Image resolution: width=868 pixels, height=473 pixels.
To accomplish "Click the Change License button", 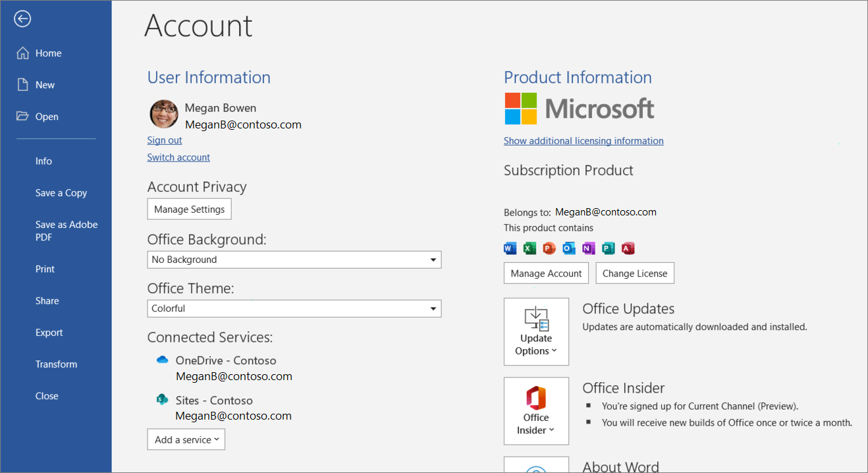I will tap(635, 273).
